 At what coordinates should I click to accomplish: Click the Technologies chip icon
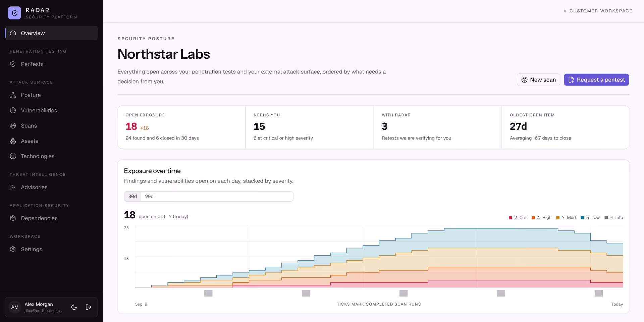click(x=13, y=156)
